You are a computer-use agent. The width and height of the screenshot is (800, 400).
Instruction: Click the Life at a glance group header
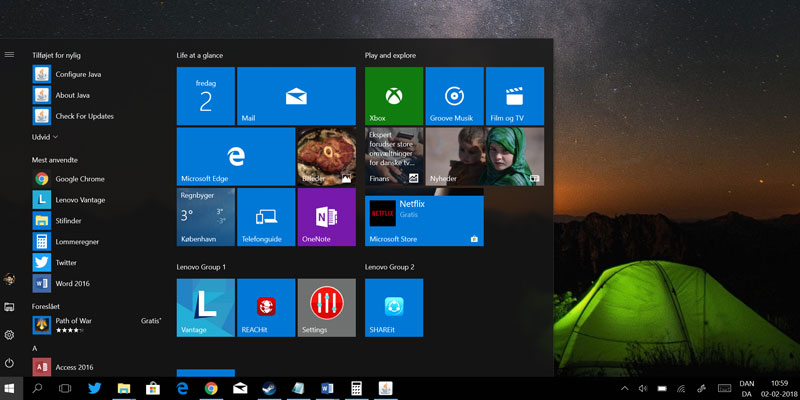click(x=199, y=55)
